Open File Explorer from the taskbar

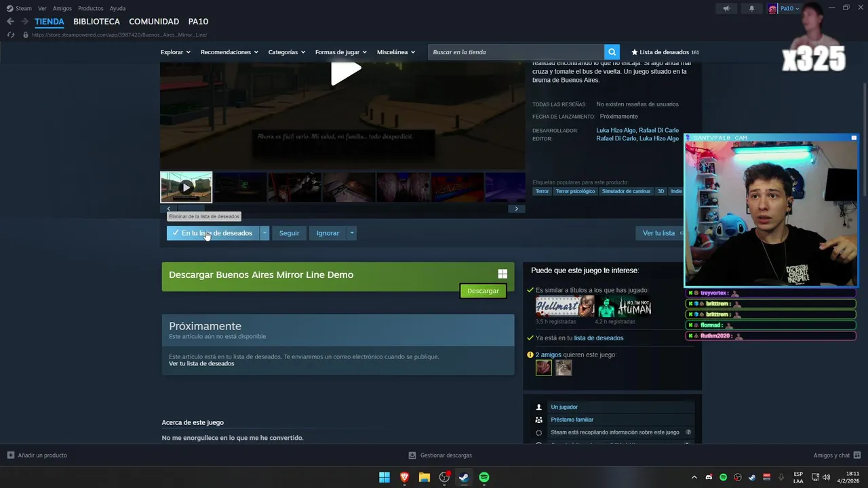[425, 477]
